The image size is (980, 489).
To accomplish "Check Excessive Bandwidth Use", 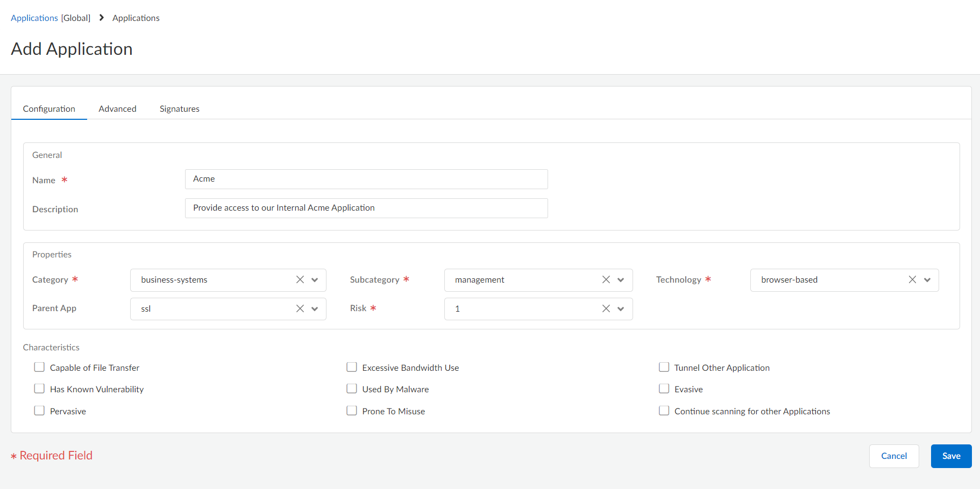I will (352, 366).
